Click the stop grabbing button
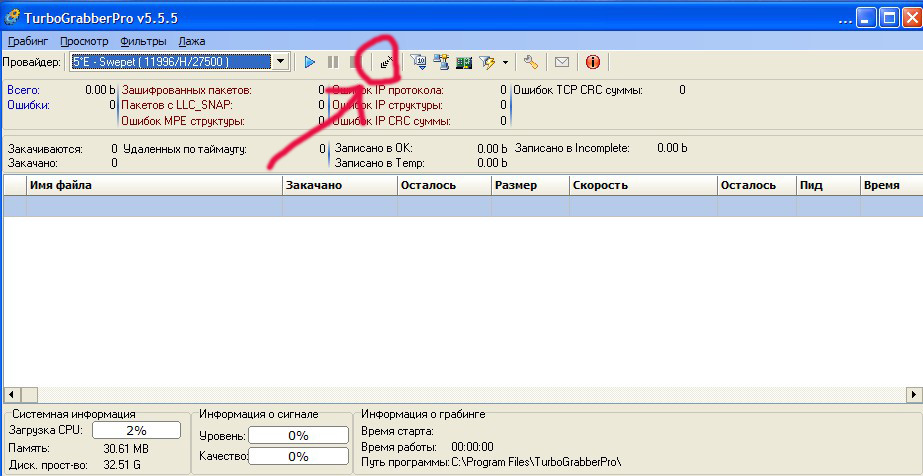 coord(355,62)
